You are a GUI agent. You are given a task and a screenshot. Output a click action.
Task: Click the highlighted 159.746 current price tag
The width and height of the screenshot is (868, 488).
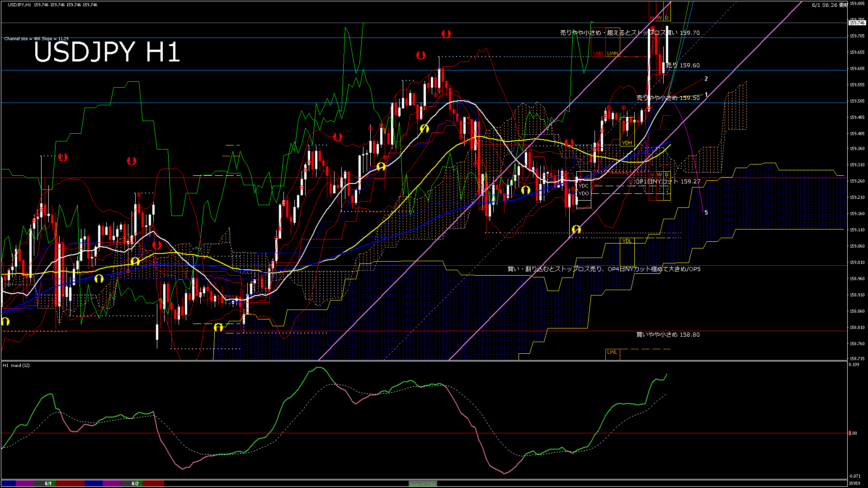click(x=857, y=23)
